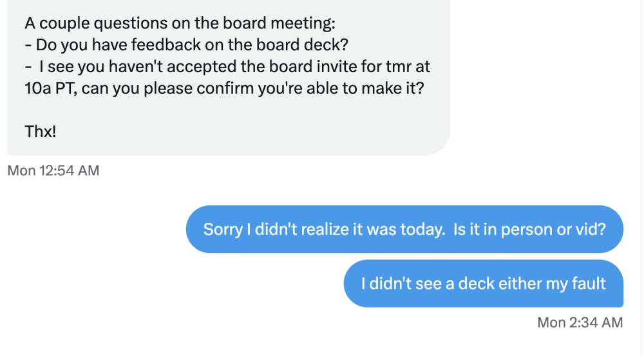
Task: Select the blue "Sorry I didn't realize" bubble
Action: tap(404, 230)
